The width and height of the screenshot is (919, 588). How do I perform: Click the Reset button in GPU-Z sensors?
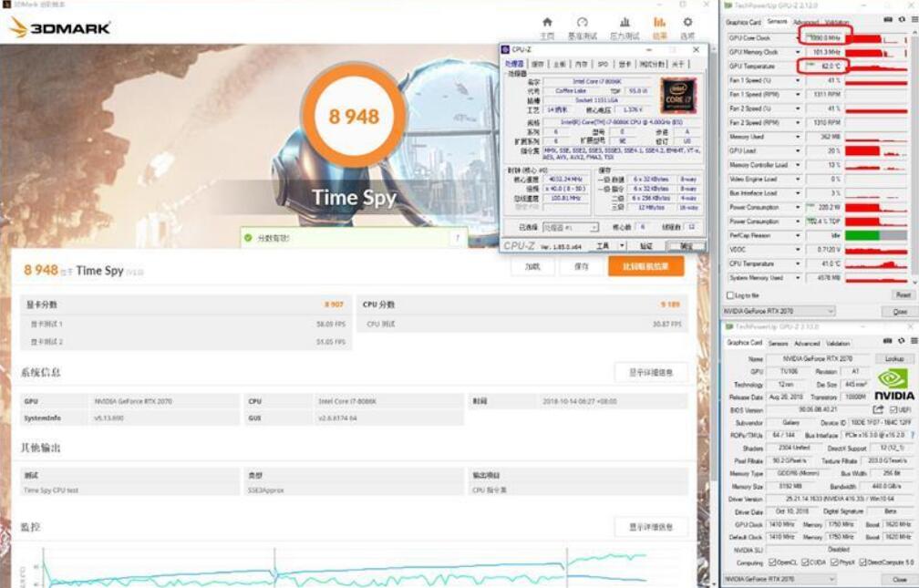point(902,295)
